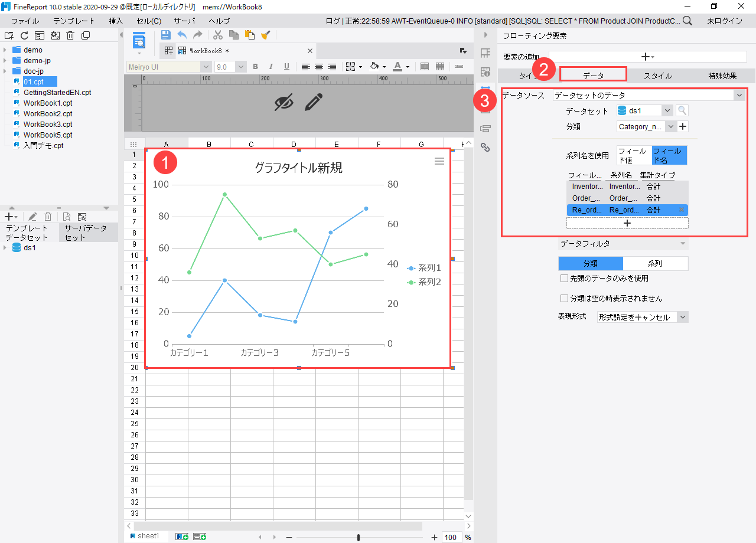The width and height of the screenshot is (756, 543).
Task: Toggle bold formatting
Action: [x=256, y=67]
